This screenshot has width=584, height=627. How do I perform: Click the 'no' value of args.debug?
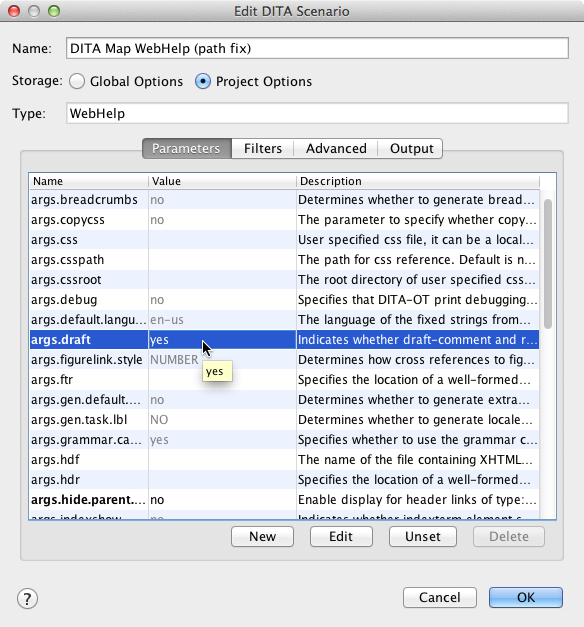pos(157,300)
